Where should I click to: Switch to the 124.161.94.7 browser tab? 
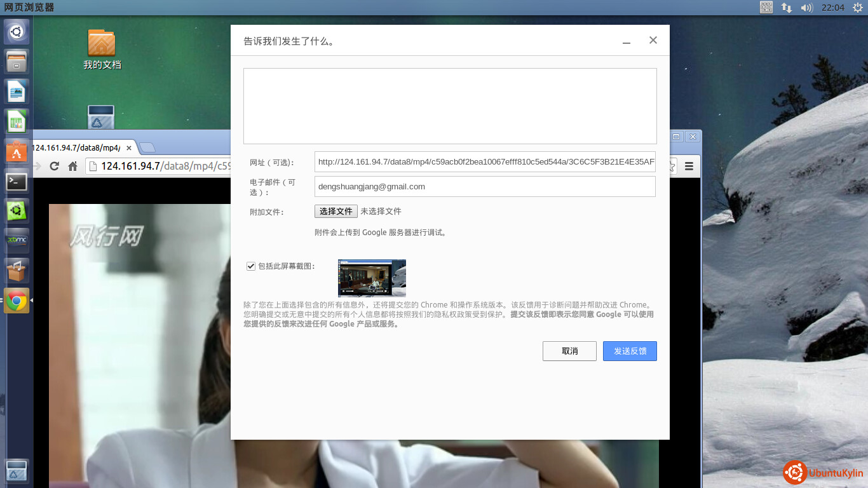(x=76, y=148)
